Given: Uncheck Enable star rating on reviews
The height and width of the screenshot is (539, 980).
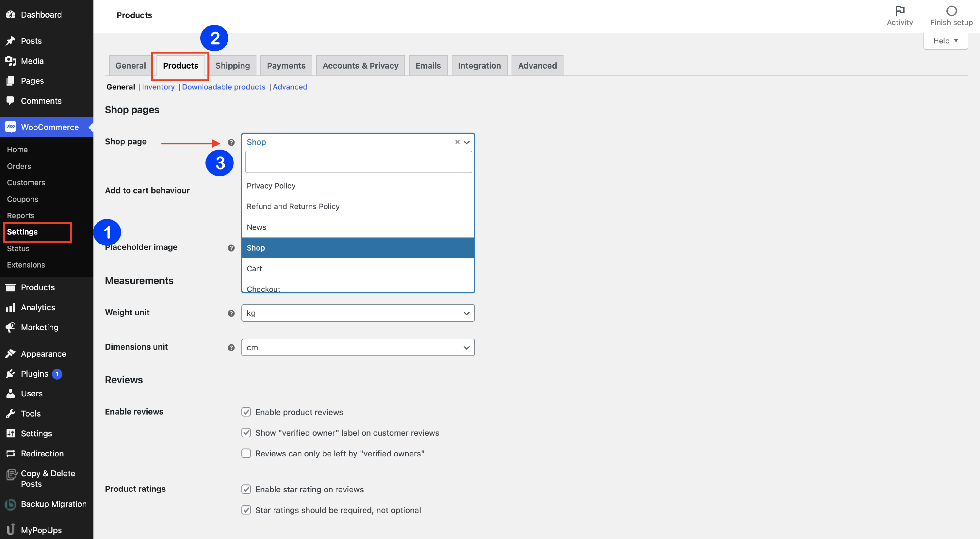Looking at the screenshot, I should [x=246, y=489].
